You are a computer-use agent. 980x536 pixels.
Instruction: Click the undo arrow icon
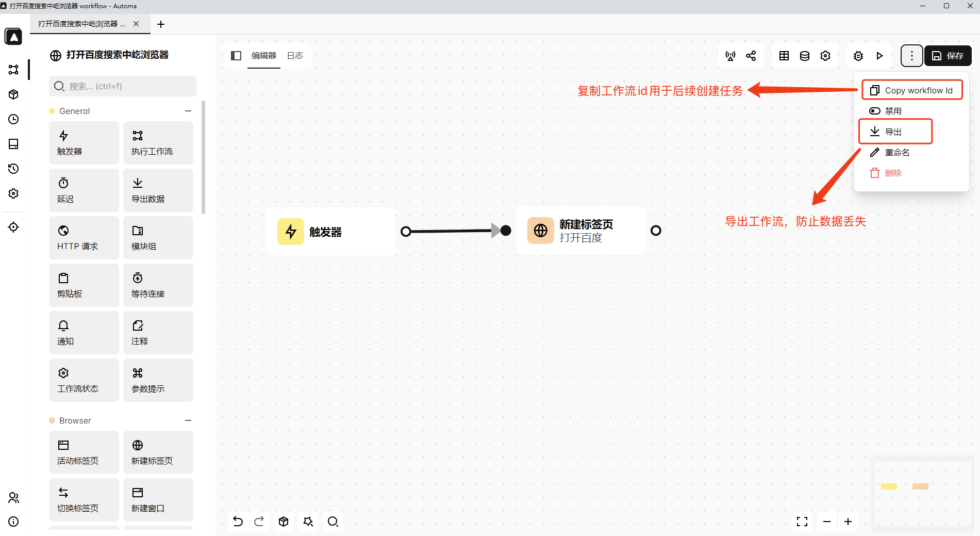point(238,522)
